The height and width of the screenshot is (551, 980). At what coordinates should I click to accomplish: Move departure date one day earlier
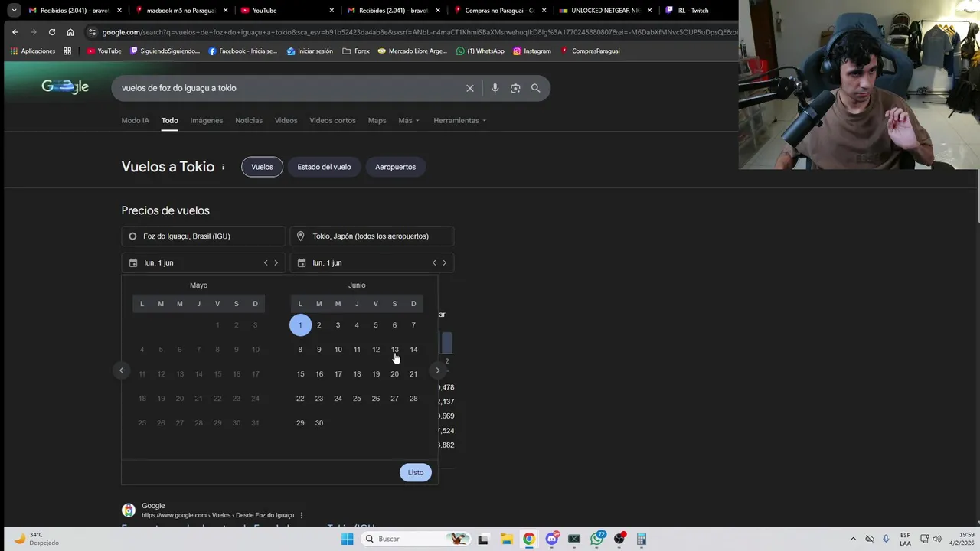click(x=266, y=262)
